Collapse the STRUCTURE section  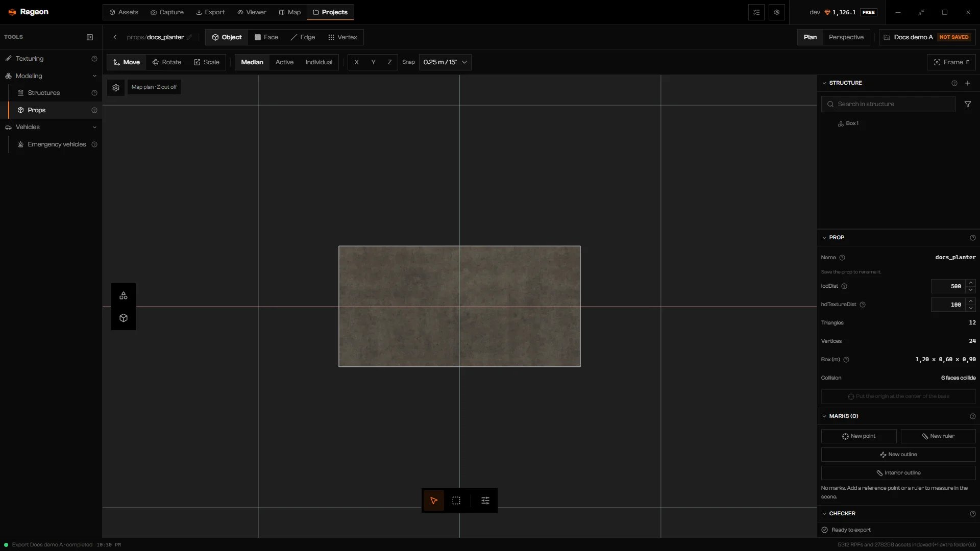coord(824,83)
